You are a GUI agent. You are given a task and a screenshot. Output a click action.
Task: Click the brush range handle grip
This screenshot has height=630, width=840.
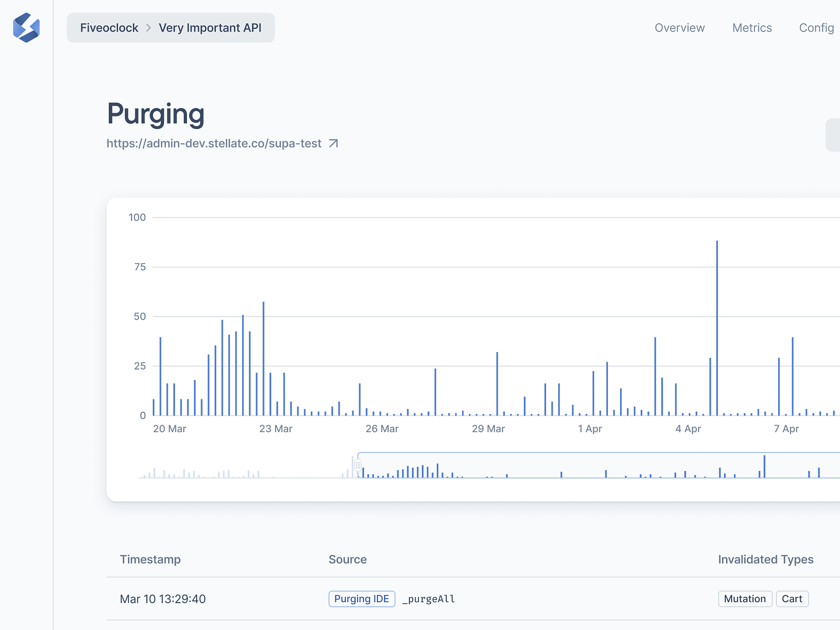pyautogui.click(x=358, y=465)
